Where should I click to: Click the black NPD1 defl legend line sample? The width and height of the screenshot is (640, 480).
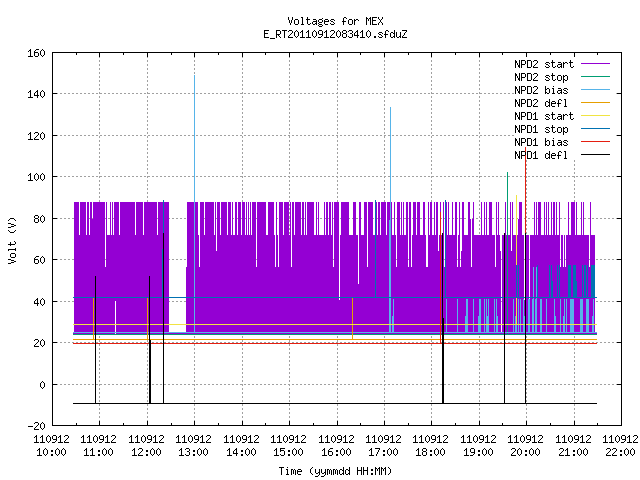[x=595, y=155]
